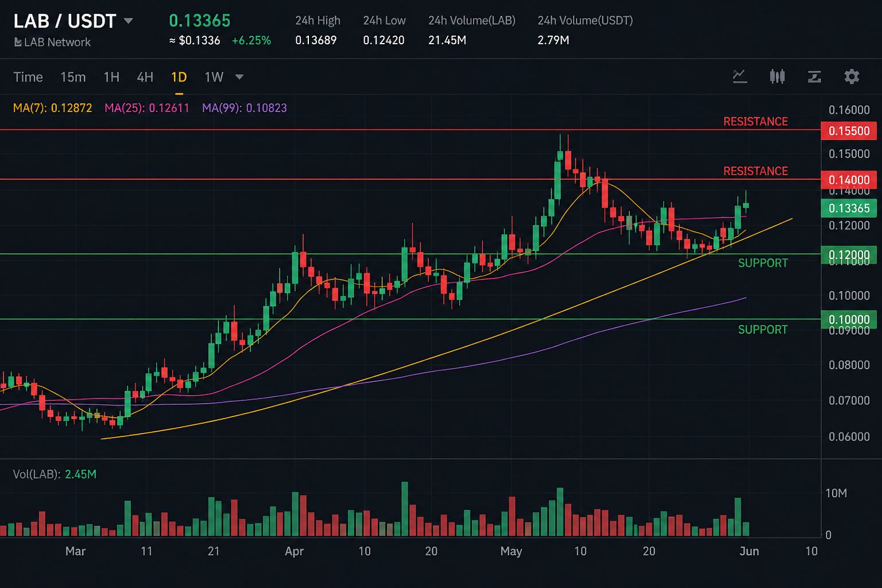The height and width of the screenshot is (588, 882).
Task: Click the 0.13365 current price tag
Action: [849, 208]
